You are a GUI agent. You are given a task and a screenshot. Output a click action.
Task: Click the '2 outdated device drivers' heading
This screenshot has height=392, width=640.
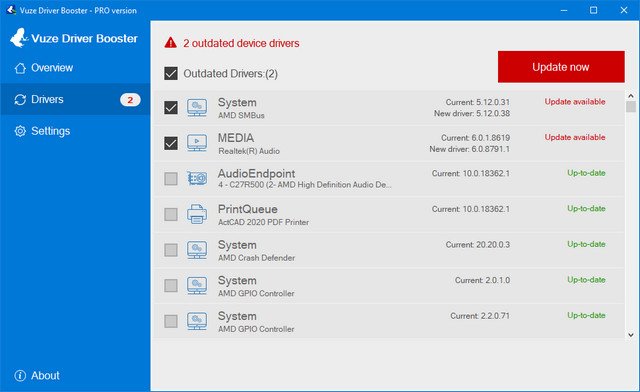pos(241,43)
